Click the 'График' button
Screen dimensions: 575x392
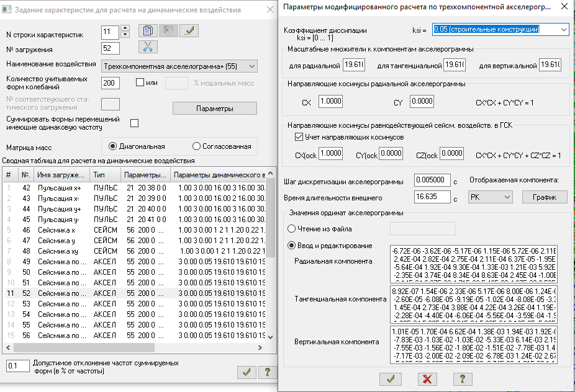pos(544,197)
